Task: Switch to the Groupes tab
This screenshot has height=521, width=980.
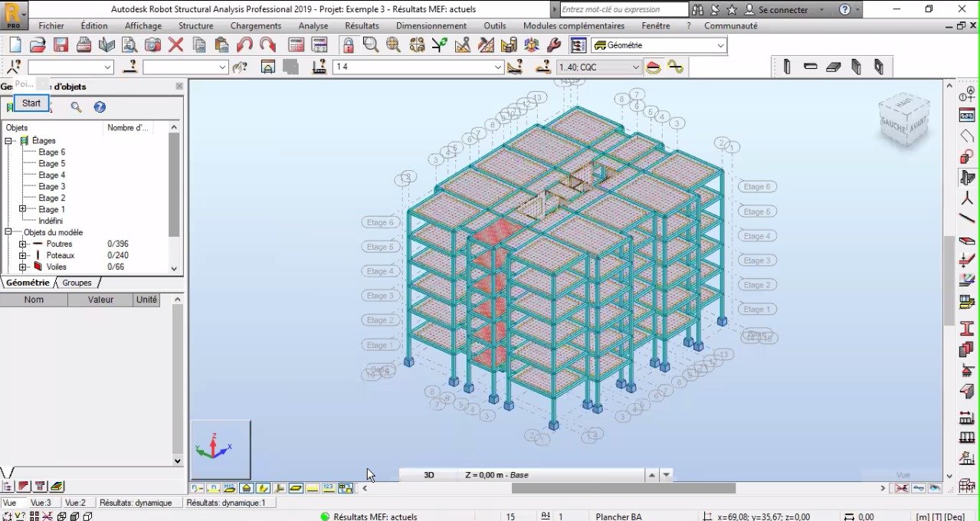Action: click(x=77, y=283)
